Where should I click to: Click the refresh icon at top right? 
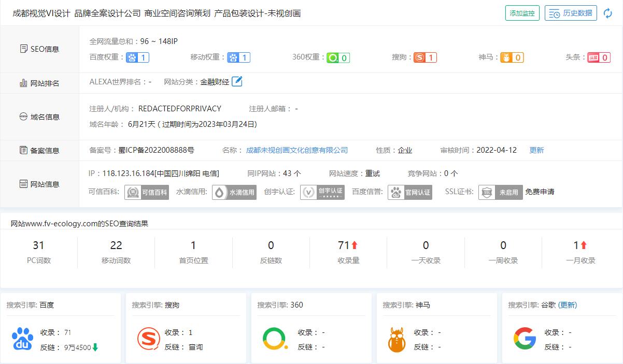[x=608, y=13]
